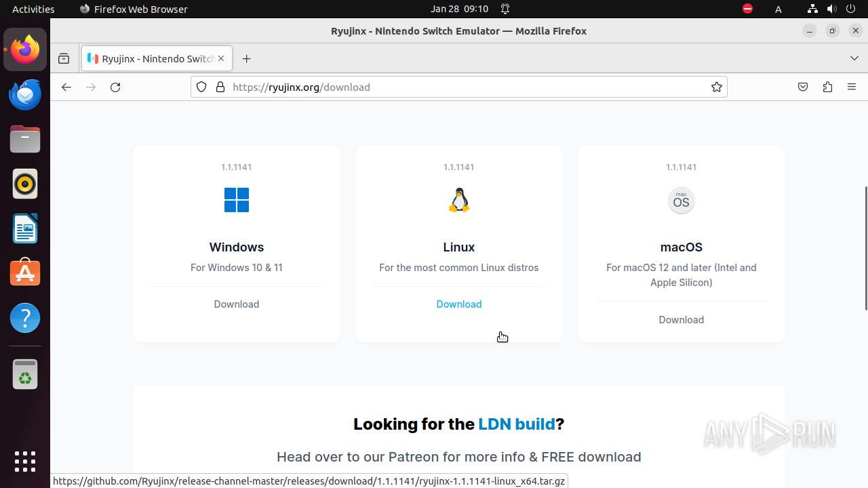Click the Windows heading

(x=237, y=247)
